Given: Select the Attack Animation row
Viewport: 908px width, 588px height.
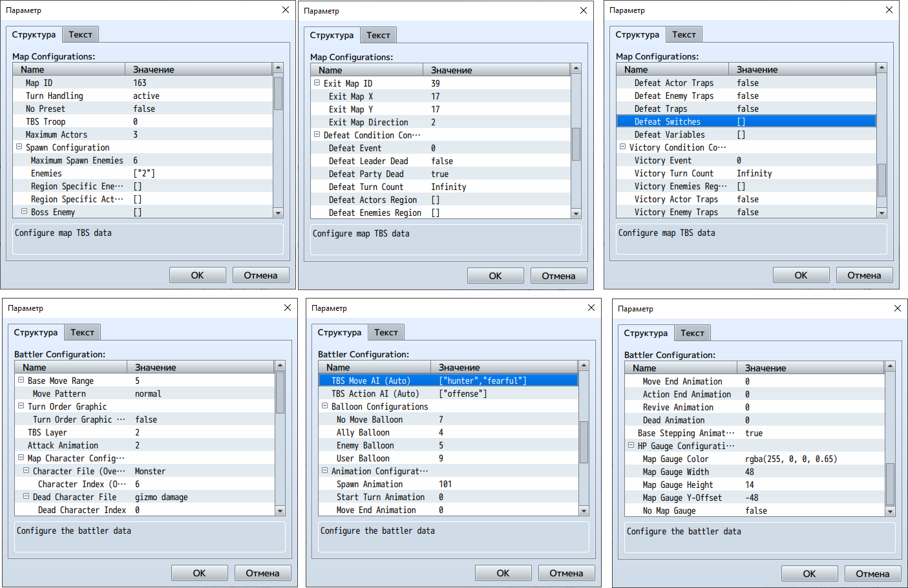Looking at the screenshot, I should point(145,445).
